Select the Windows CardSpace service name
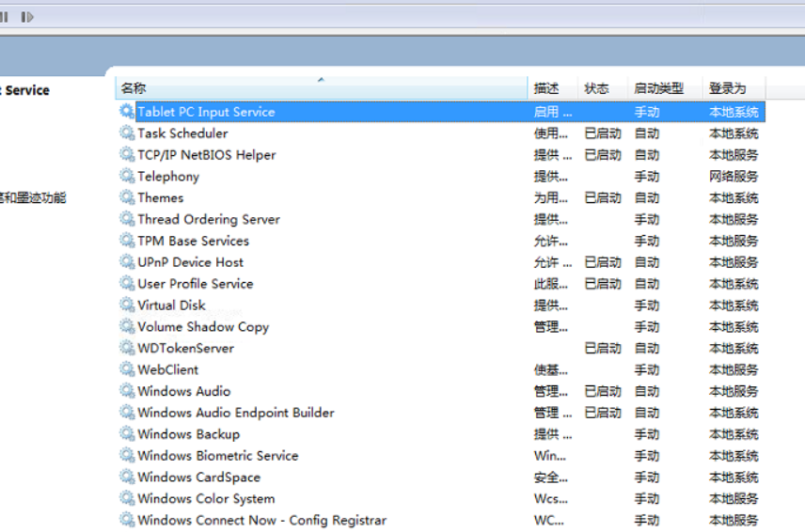Screen dimensions: 805x532 pos(198,477)
